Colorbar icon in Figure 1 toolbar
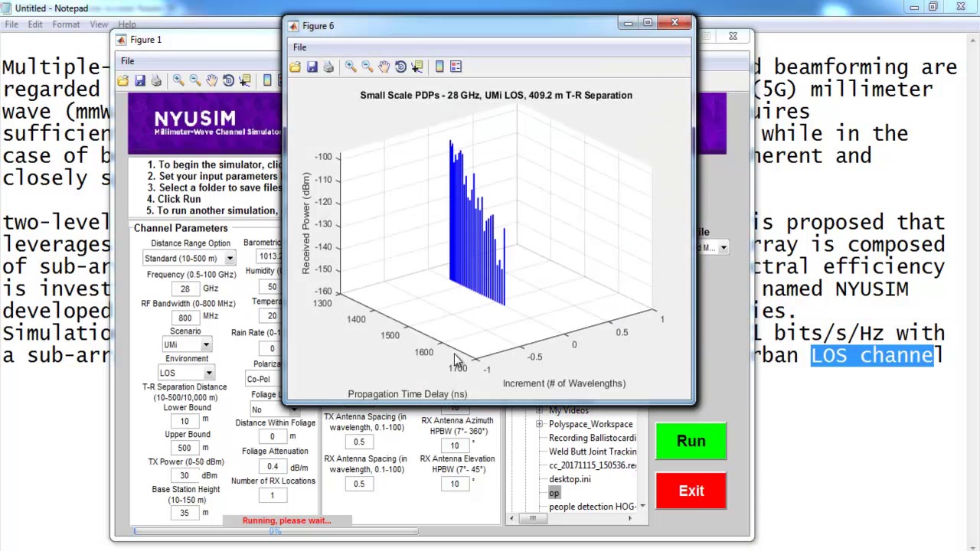Image resolution: width=980 pixels, height=551 pixels. (x=267, y=80)
